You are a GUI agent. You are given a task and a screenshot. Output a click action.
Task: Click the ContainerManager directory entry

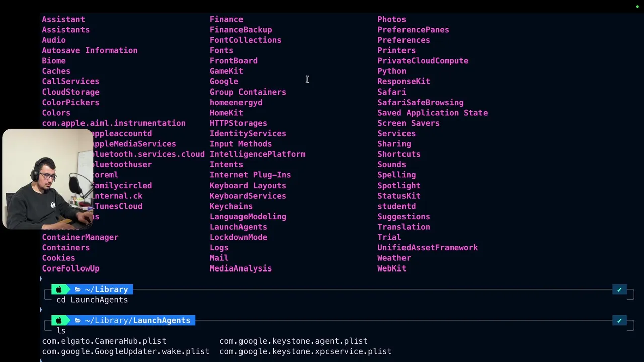pos(80,237)
